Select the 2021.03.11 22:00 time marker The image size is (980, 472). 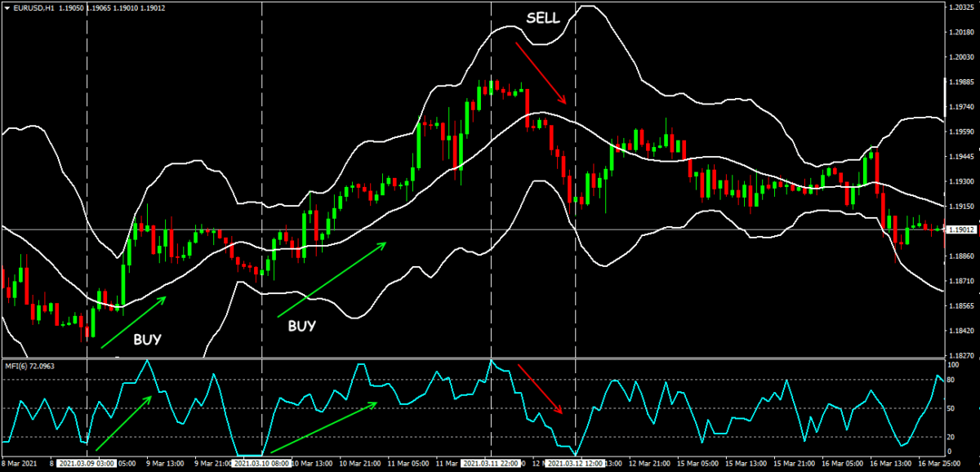point(492,464)
